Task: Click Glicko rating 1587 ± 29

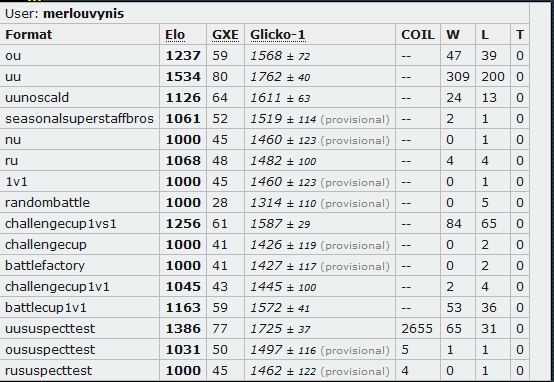Action: pos(280,224)
